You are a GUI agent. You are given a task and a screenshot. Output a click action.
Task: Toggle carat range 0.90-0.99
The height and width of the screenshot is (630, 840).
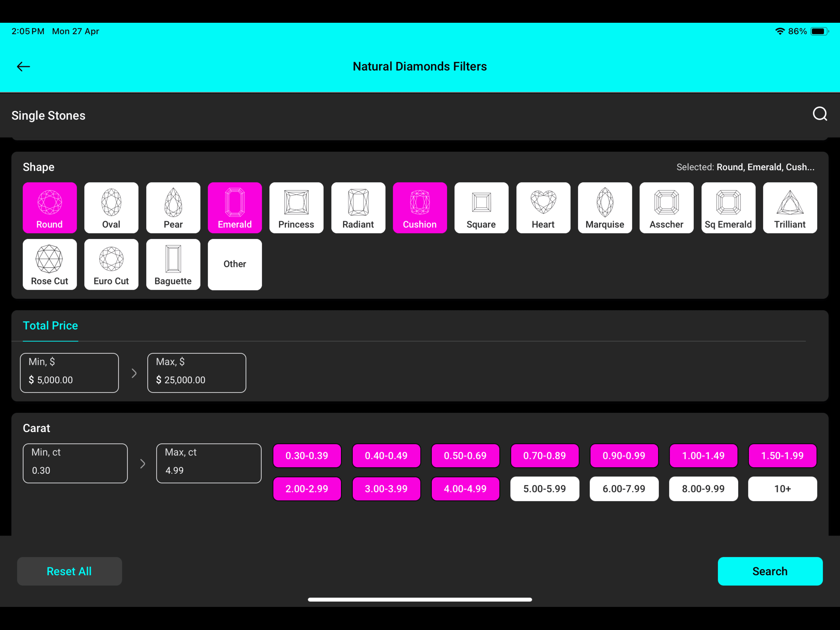[624, 455]
